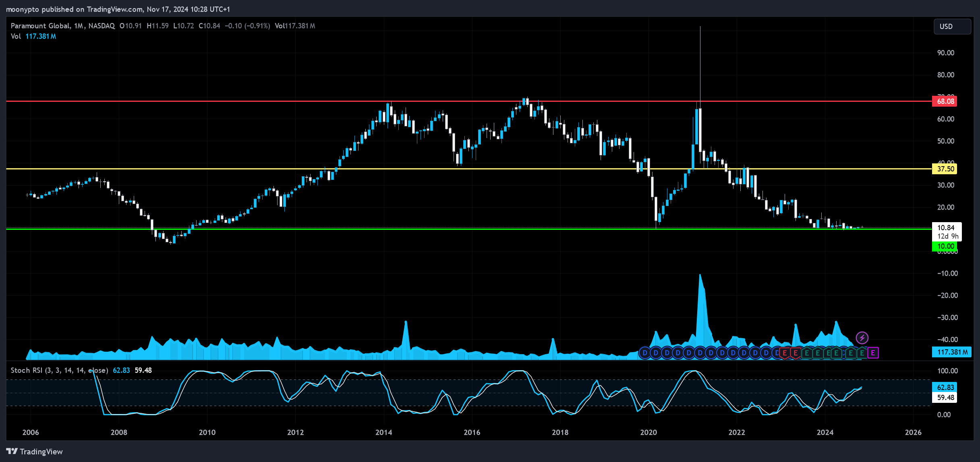The height and width of the screenshot is (462, 980).
Task: Click the blue 62.83 value in Stoch RSI legend
Action: pyautogui.click(x=121, y=370)
